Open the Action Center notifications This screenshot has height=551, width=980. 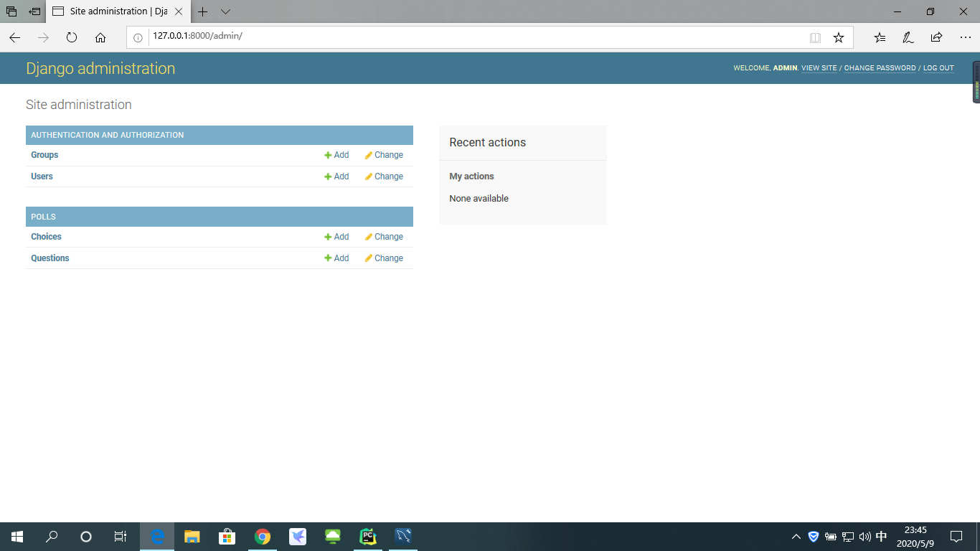(956, 537)
